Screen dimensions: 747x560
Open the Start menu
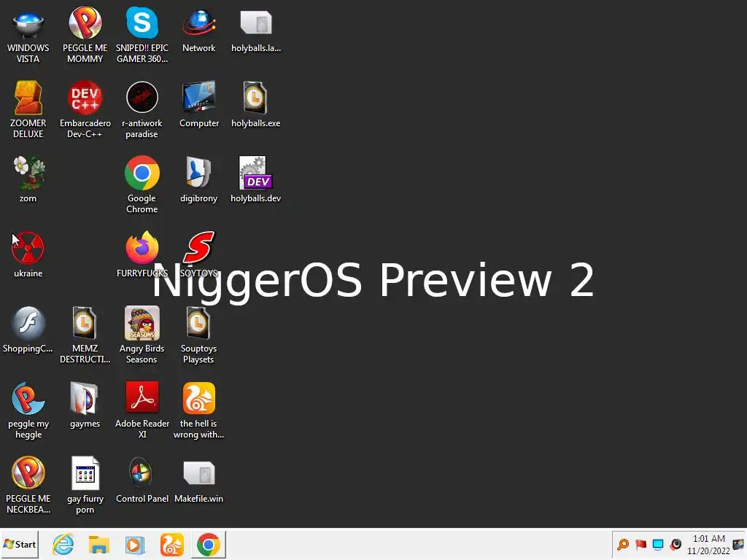click(x=20, y=544)
